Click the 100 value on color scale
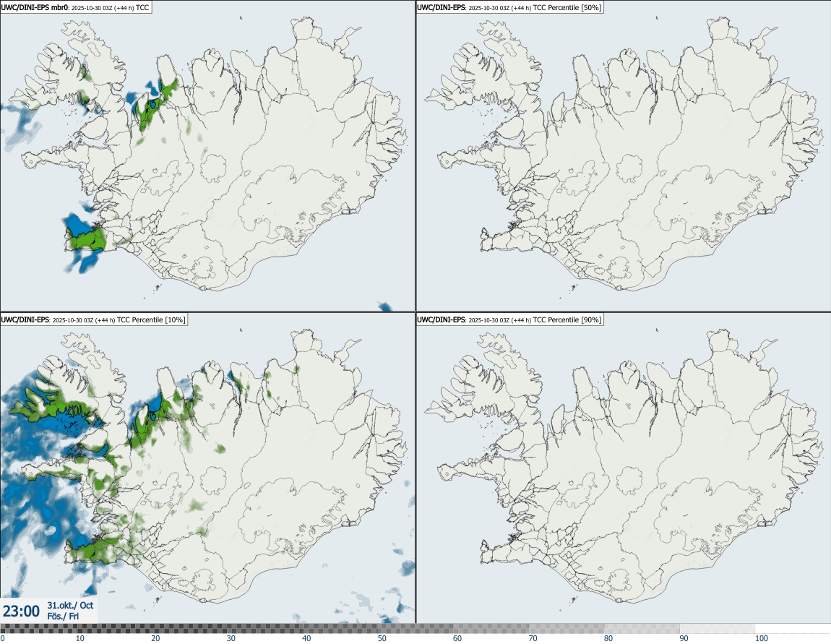 (761, 638)
